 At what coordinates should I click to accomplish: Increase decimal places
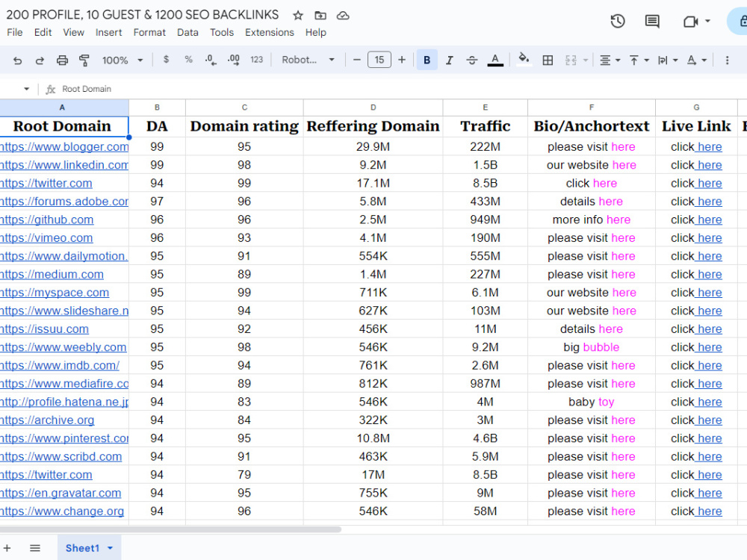point(233,60)
